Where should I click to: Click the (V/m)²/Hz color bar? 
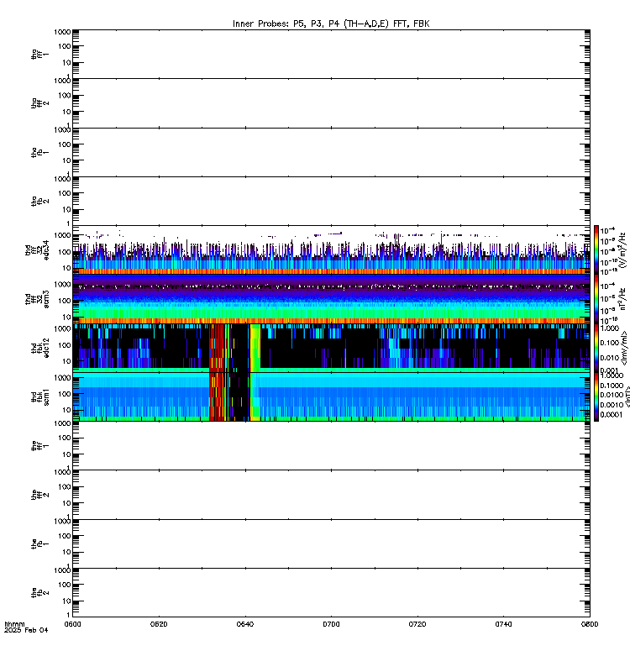(596, 249)
